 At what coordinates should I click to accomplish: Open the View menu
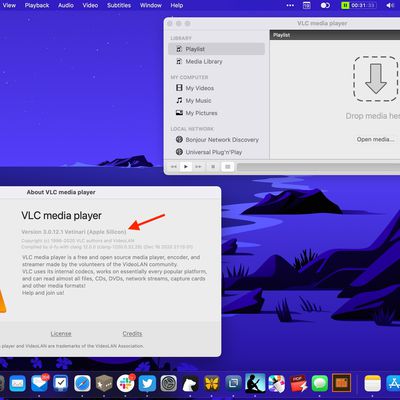coord(9,5)
